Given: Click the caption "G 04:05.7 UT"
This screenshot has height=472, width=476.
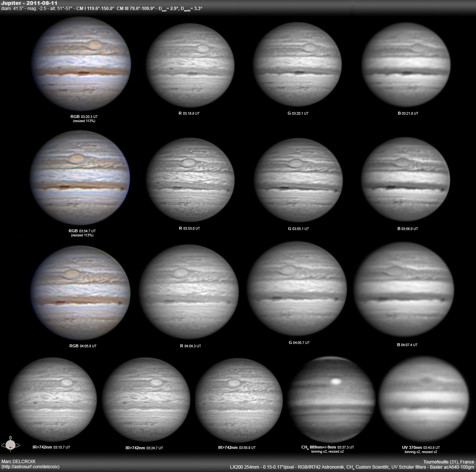Looking at the screenshot, I should pyautogui.click(x=299, y=342).
